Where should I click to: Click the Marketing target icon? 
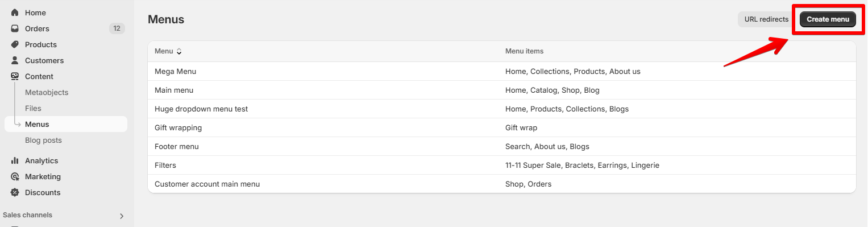pos(15,176)
